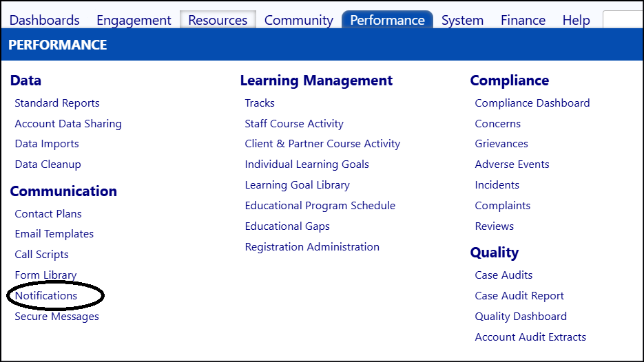Open Individual Learning Goals

click(307, 164)
